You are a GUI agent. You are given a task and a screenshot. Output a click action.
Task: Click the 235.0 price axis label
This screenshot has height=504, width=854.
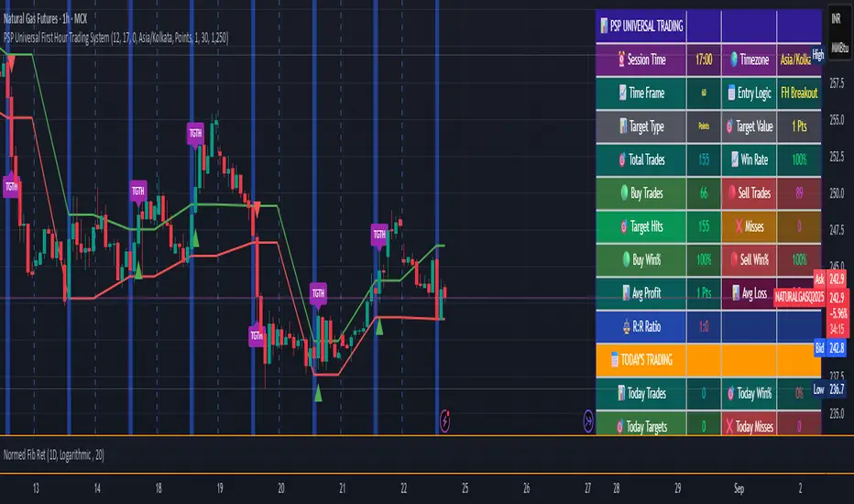click(x=837, y=413)
